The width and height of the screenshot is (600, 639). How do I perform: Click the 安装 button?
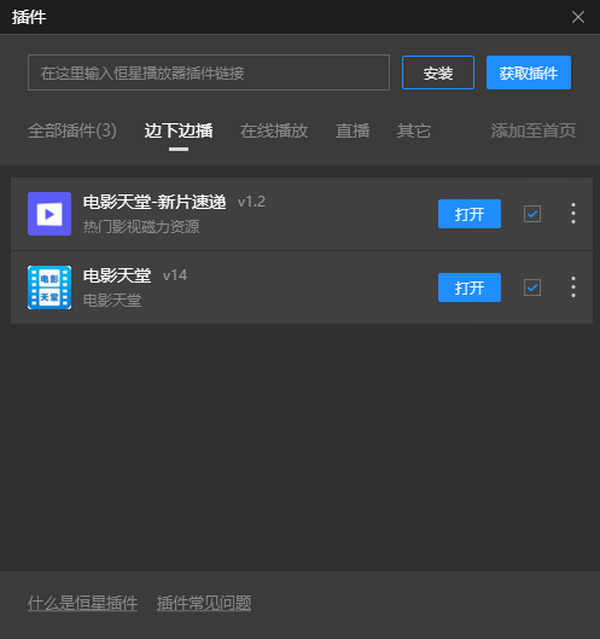click(x=438, y=73)
